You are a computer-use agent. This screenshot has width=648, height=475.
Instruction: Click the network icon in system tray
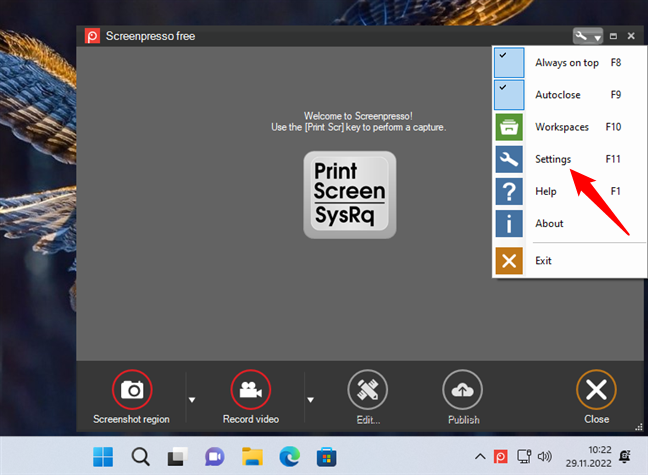524,457
